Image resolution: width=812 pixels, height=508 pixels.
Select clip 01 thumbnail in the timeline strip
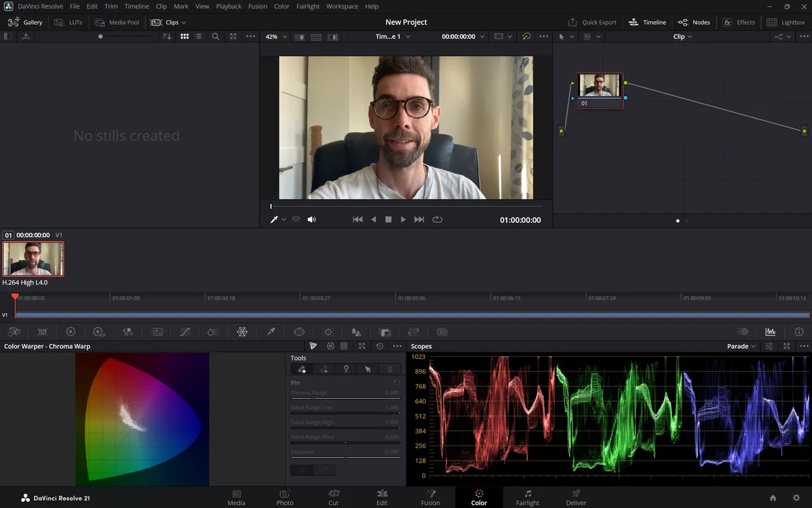coord(33,259)
